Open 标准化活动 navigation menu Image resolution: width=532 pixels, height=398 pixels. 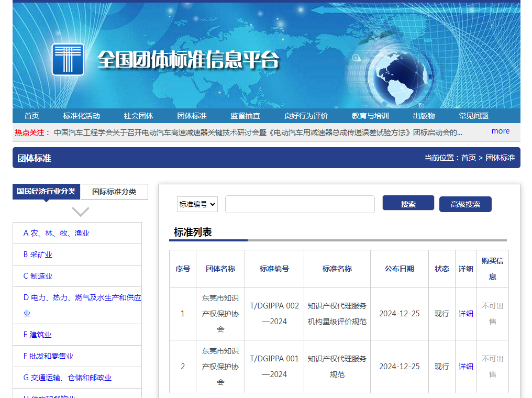click(x=81, y=116)
